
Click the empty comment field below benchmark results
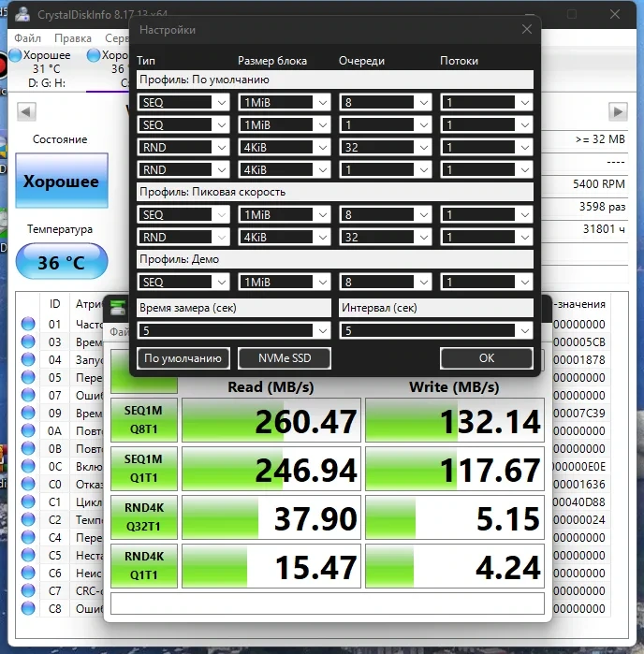[328, 603]
